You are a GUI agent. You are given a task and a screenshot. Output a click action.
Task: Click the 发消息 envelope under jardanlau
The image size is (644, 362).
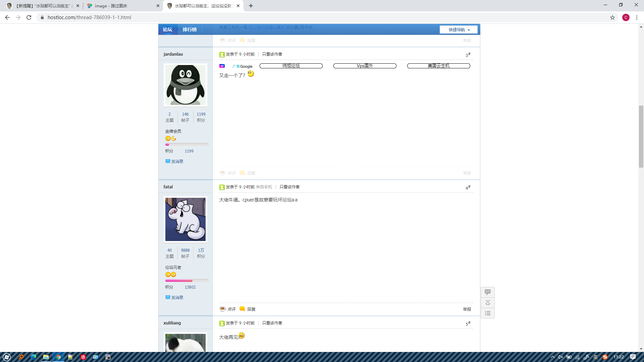point(168,161)
